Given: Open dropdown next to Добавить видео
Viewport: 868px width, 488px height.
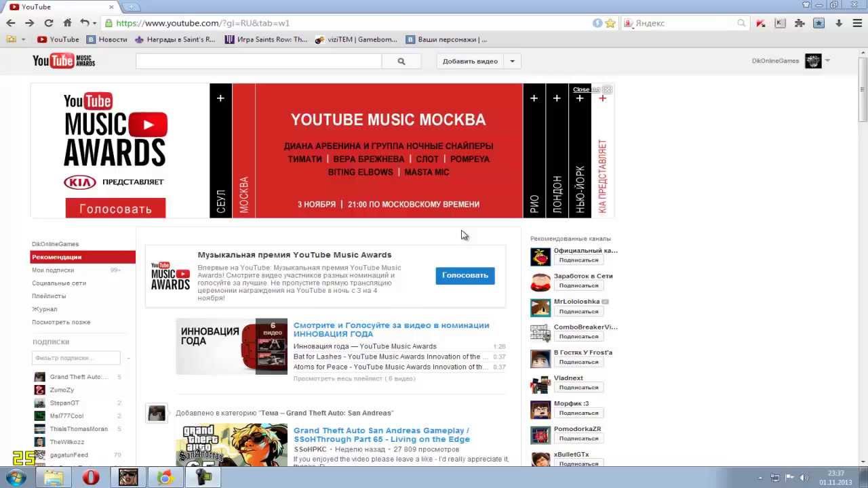Looking at the screenshot, I should click(x=512, y=61).
